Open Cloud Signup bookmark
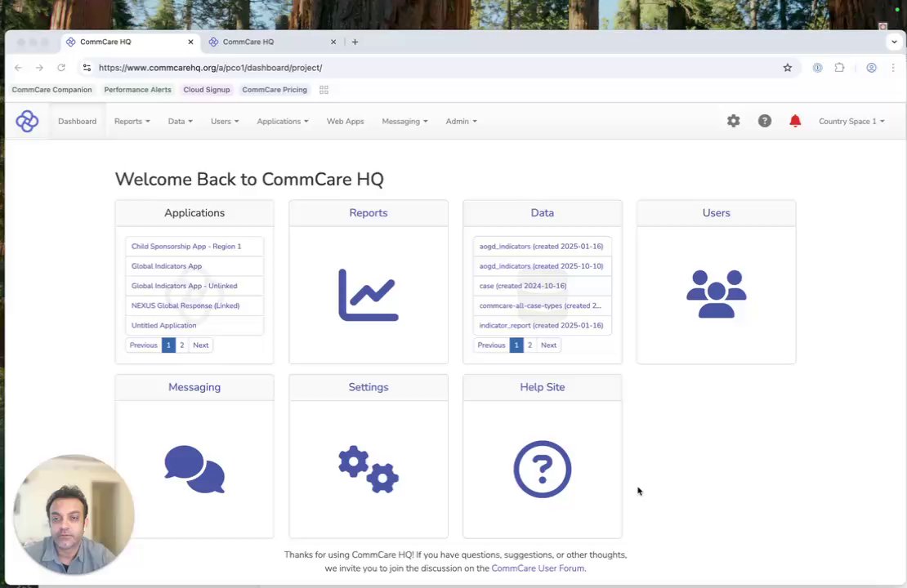Screen dimensions: 907x588 207,90
